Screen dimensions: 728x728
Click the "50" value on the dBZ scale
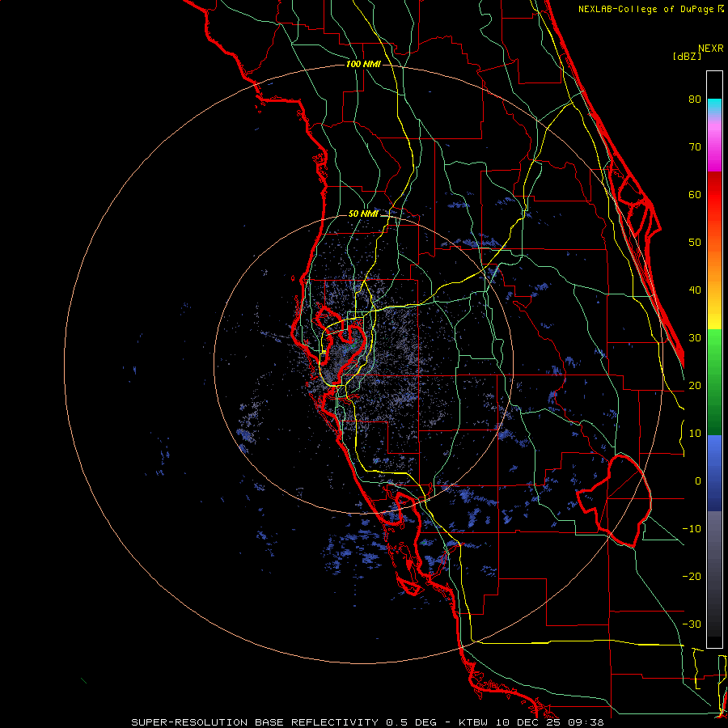pyautogui.click(x=695, y=243)
